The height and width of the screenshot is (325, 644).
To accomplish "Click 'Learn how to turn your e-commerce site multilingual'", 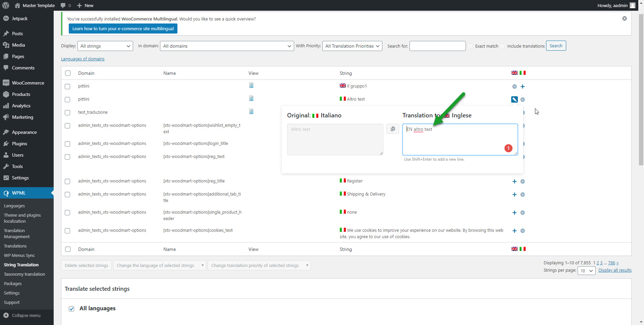I will [x=123, y=29].
